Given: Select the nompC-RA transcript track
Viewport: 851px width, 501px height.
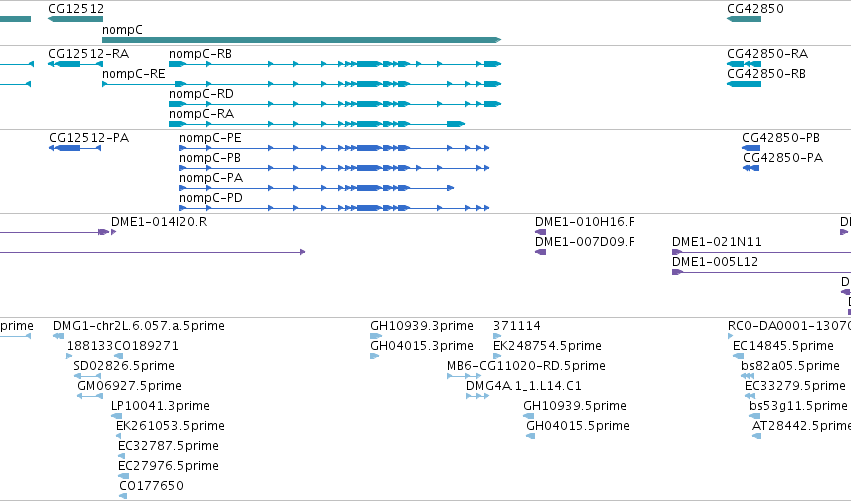Looking at the screenshot, I should [317, 124].
